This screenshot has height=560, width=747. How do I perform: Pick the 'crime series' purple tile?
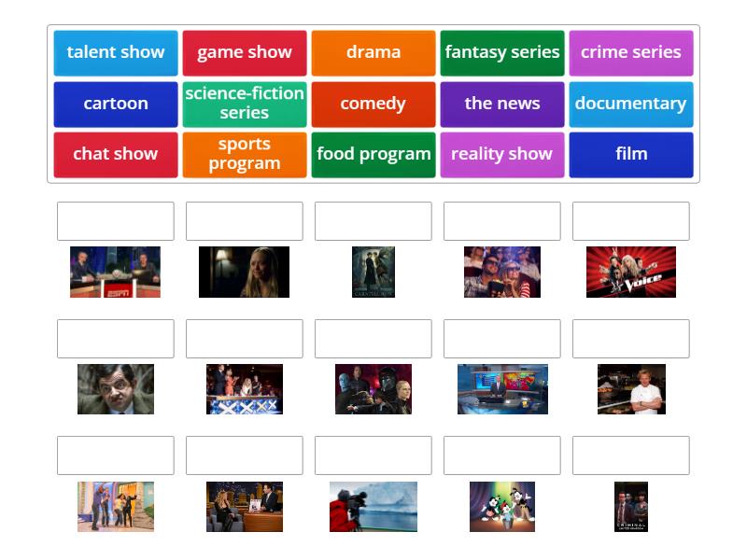631,52
